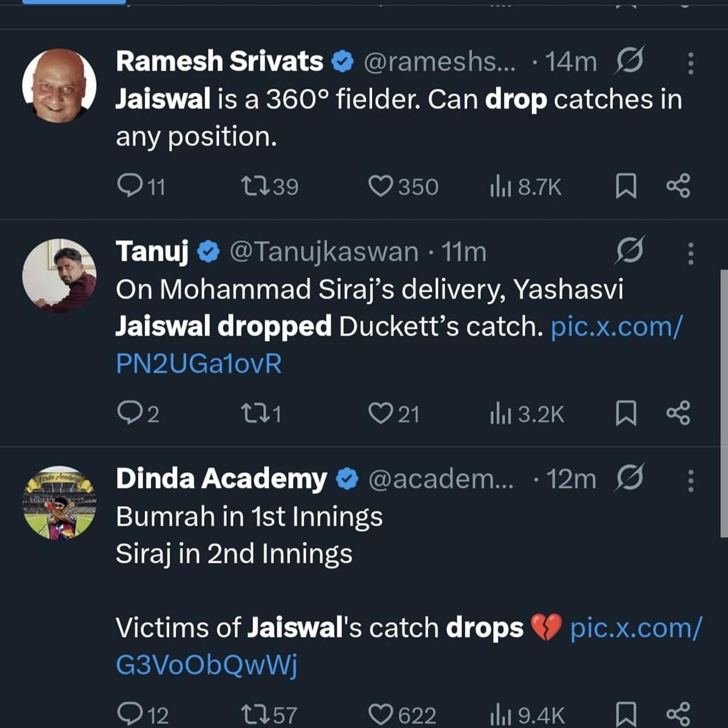728x728 pixels.
Task: Open pic.x.com link in Tanuj's tweet
Action: pos(616,327)
